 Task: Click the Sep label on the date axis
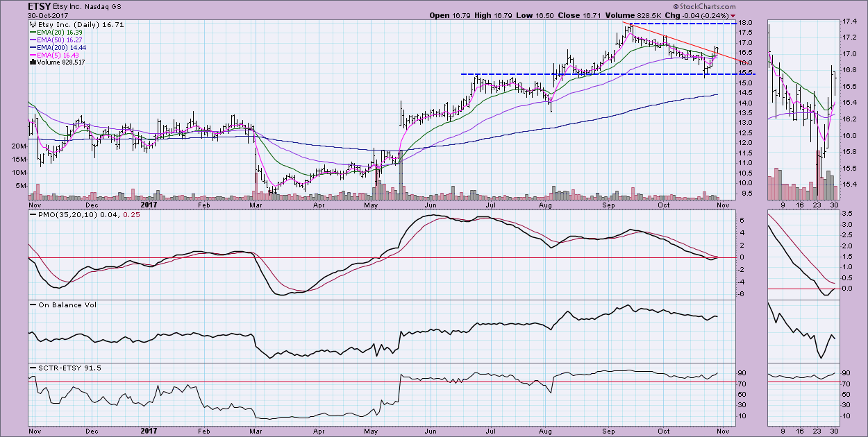(610, 205)
